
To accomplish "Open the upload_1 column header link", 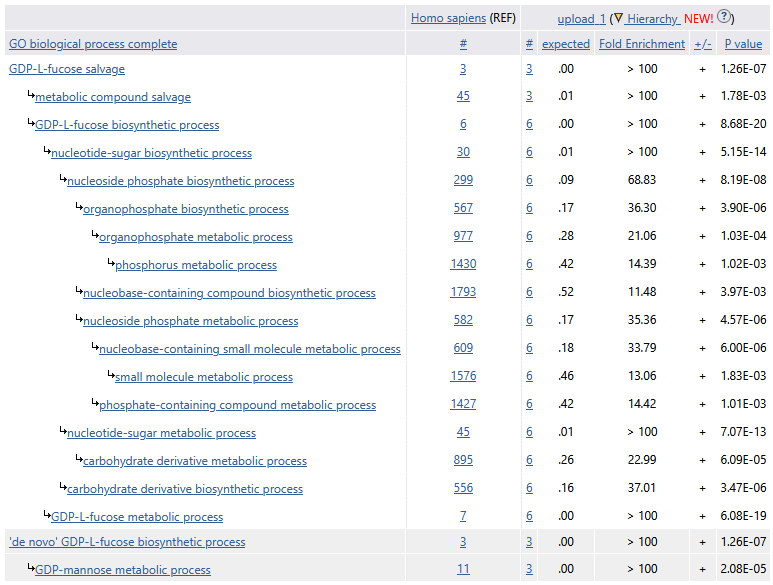I will coord(581,19).
